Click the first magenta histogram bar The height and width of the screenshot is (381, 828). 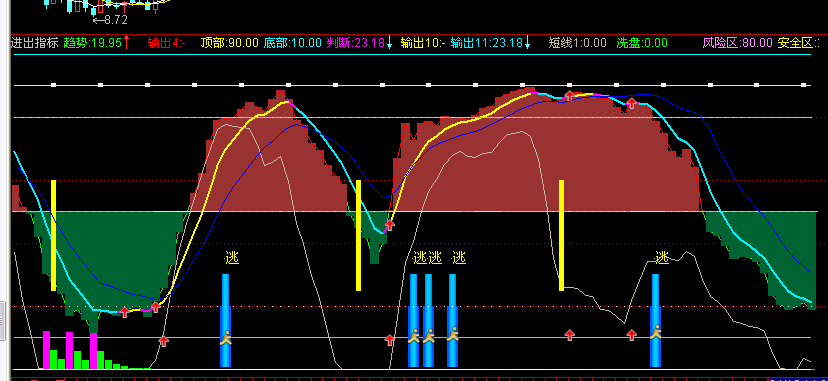coord(46,350)
